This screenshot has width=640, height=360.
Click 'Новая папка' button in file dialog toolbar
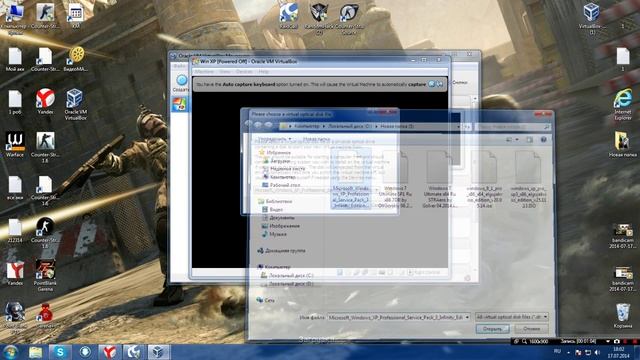(316, 140)
